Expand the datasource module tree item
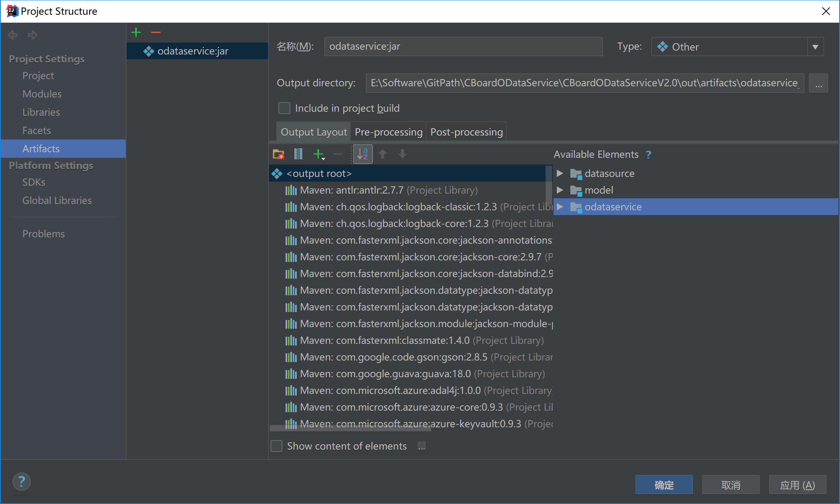This screenshot has width=840, height=504. click(560, 173)
